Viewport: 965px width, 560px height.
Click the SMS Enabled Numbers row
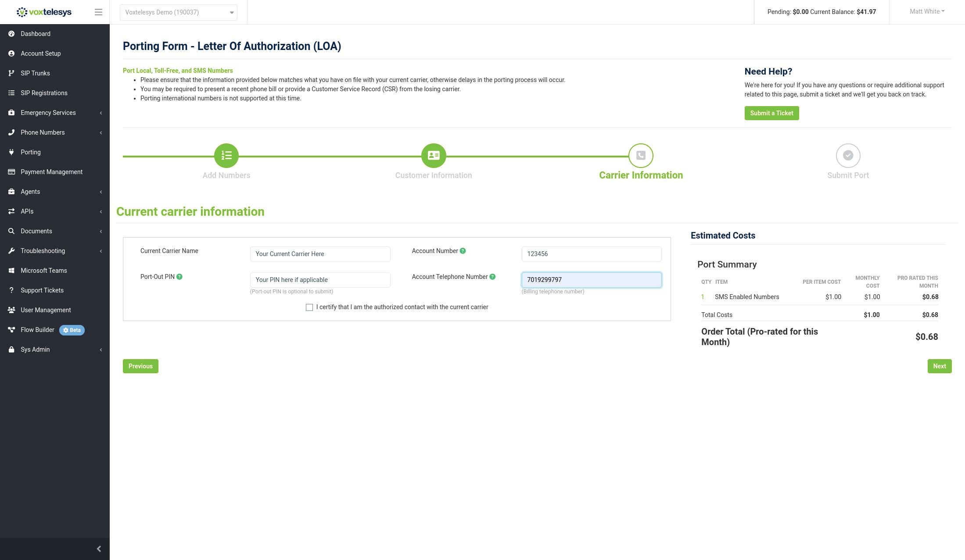point(820,297)
